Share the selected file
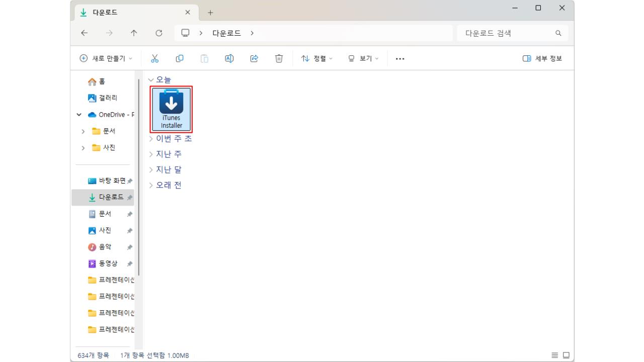644x362 pixels. click(x=254, y=58)
